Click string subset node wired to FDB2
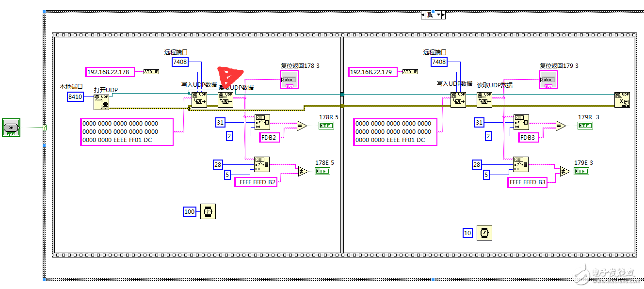Image resolution: width=644 pixels, height=289 pixels. 262,123
